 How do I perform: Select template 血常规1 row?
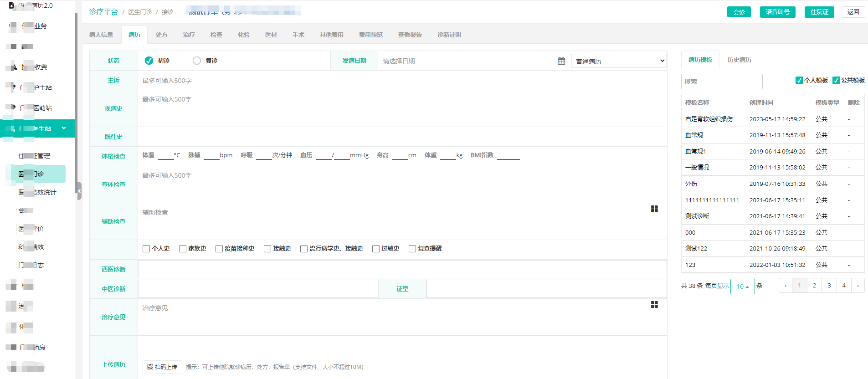773,151
